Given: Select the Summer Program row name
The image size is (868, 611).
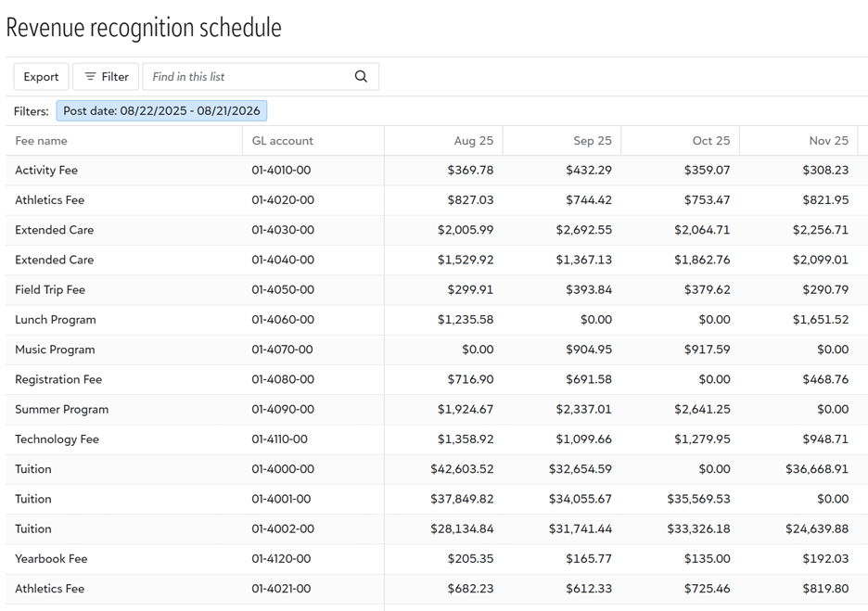Looking at the screenshot, I should click(62, 409).
